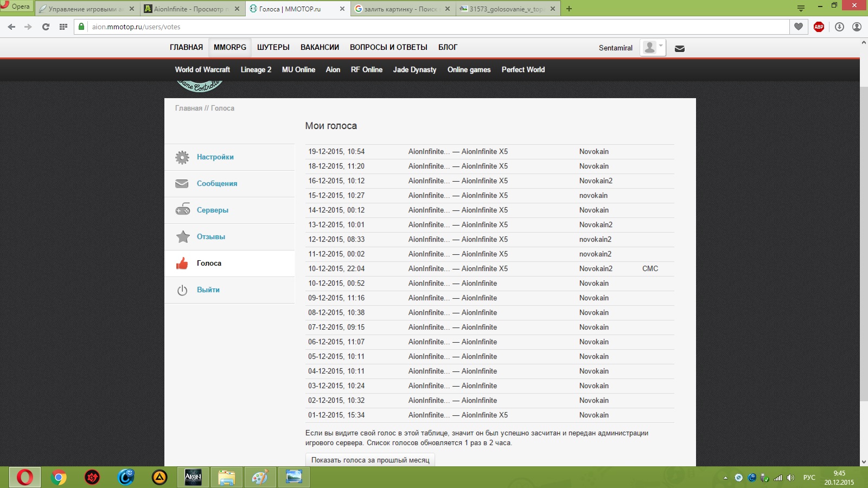Open the site messages envelope icon
This screenshot has width=868, height=488.
point(679,48)
